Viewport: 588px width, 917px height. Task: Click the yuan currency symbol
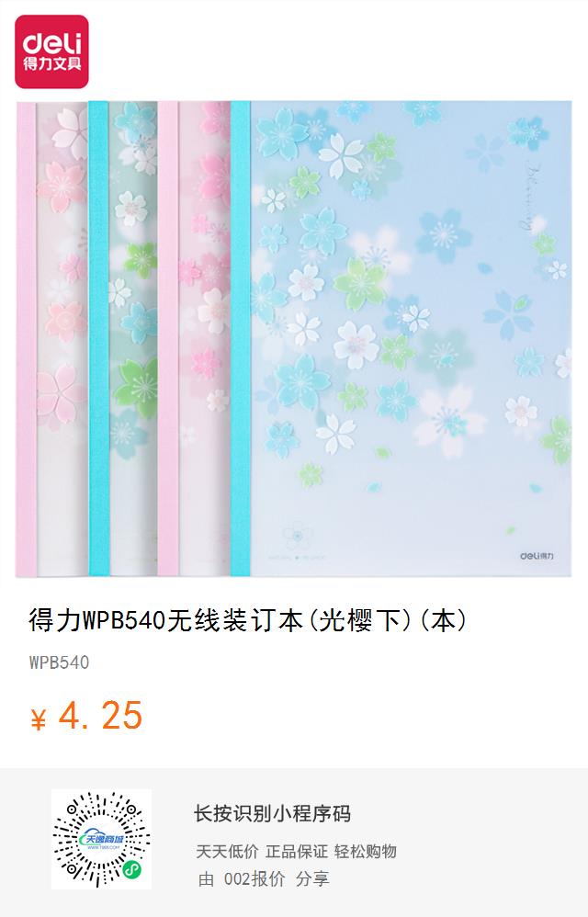tap(38, 719)
